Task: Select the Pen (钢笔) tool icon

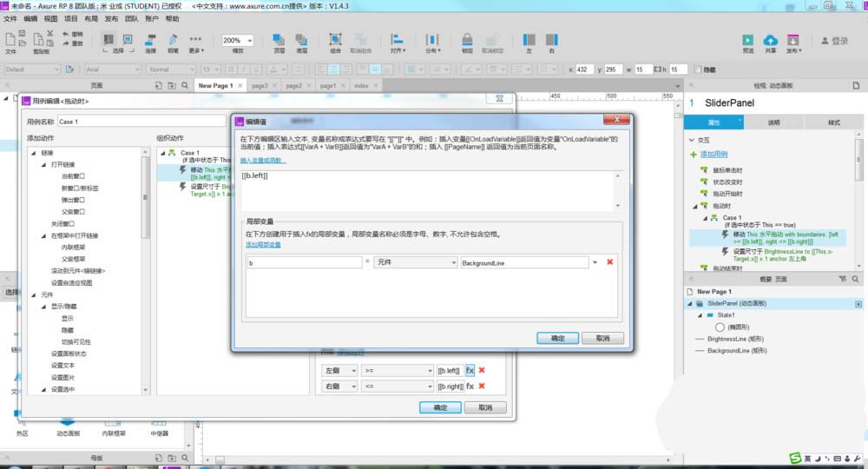Action: pyautogui.click(x=173, y=39)
